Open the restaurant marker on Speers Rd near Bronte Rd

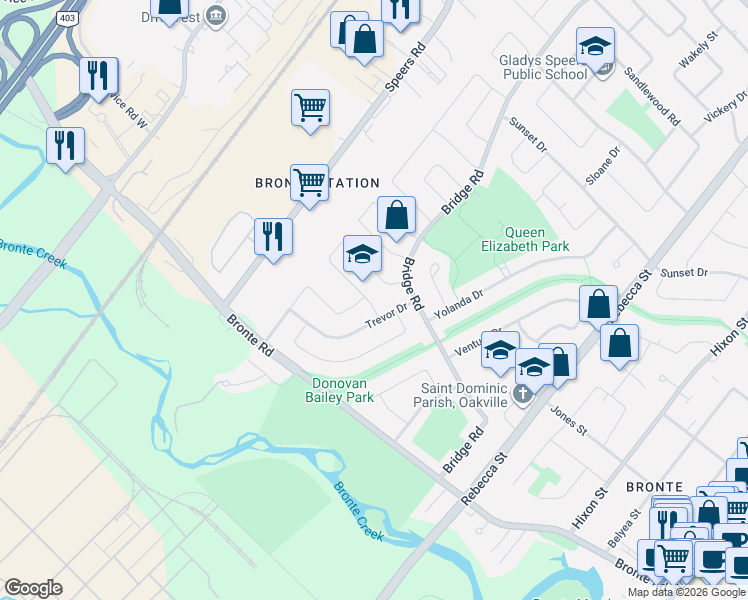pos(273,240)
